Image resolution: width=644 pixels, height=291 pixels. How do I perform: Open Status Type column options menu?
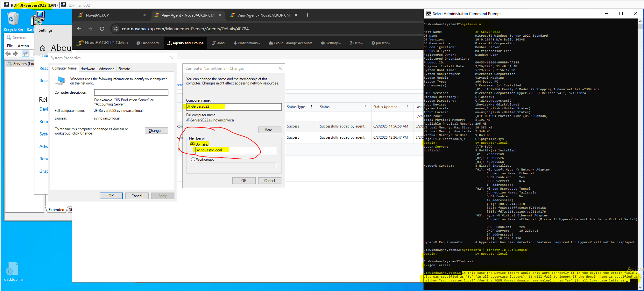(x=312, y=107)
